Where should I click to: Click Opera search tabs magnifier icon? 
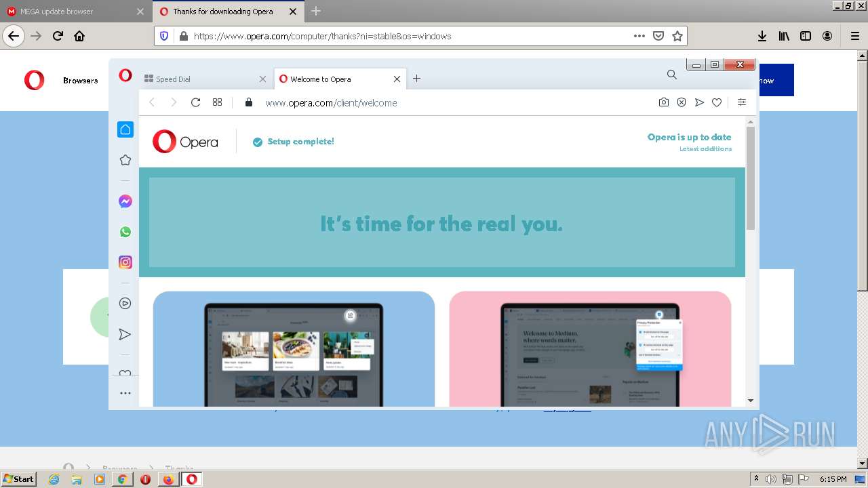tap(671, 75)
